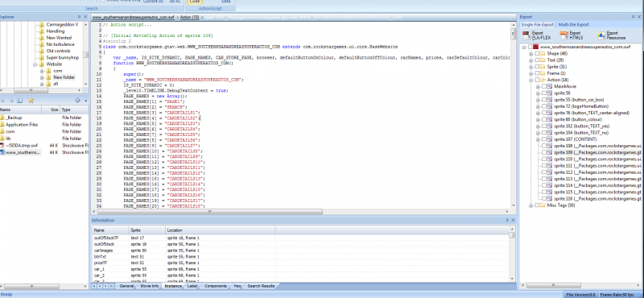
Task: Click the sprite 50 action script icon in Export tree
Action: click(x=550, y=93)
